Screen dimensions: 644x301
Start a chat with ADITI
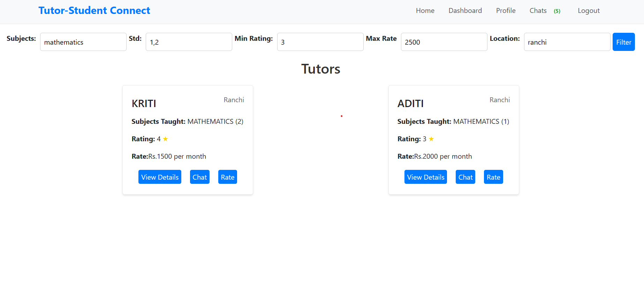[x=465, y=177]
